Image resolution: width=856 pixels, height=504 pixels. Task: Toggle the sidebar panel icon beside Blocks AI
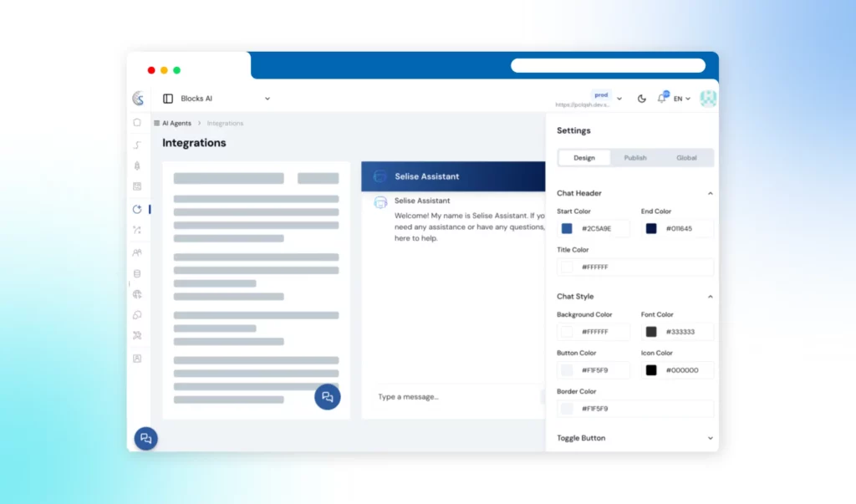click(x=168, y=99)
